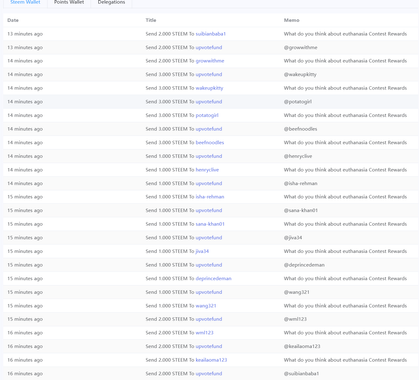Open suibianbaba1 recipient link
419x380 pixels.
pos(211,34)
